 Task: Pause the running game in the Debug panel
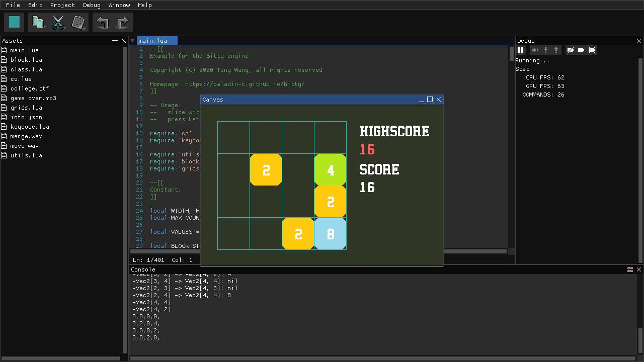(521, 50)
